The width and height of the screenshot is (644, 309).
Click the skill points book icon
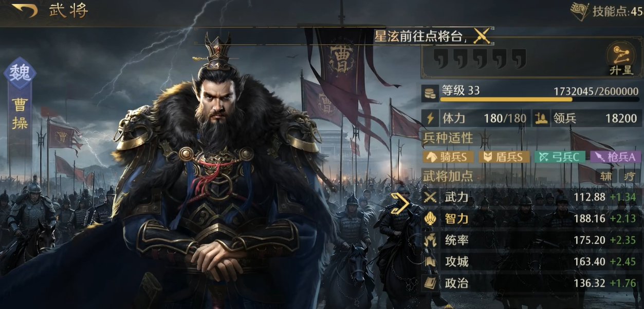pos(579,11)
